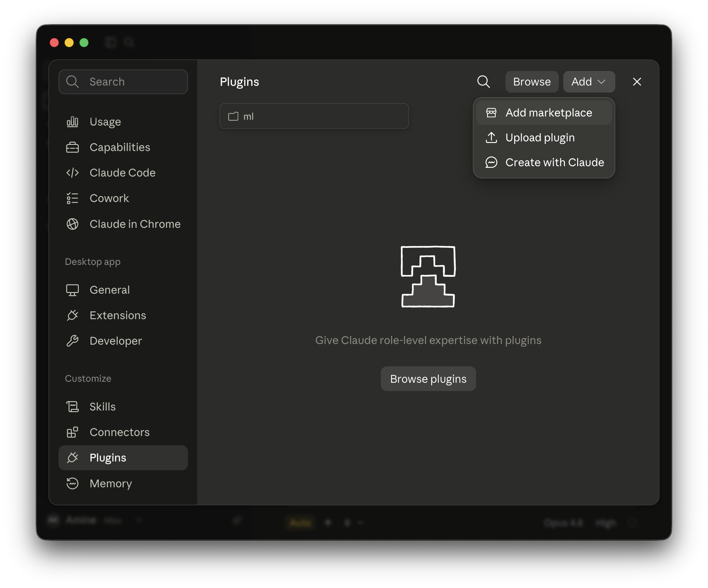Click the Plugins plug icon in sidebar

pyautogui.click(x=72, y=458)
